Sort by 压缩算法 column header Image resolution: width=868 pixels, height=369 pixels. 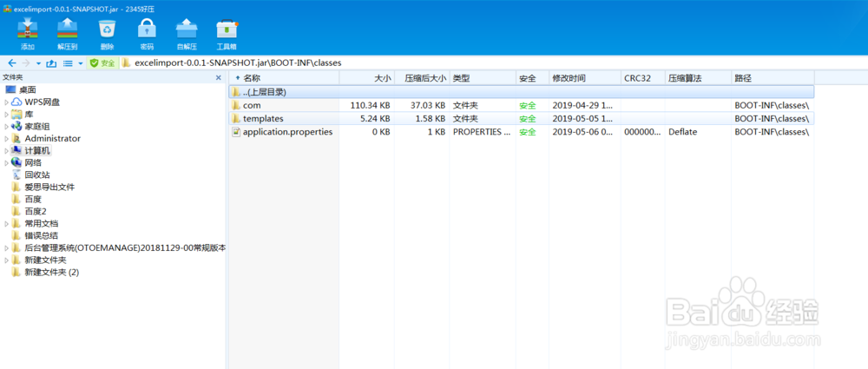[x=699, y=79]
